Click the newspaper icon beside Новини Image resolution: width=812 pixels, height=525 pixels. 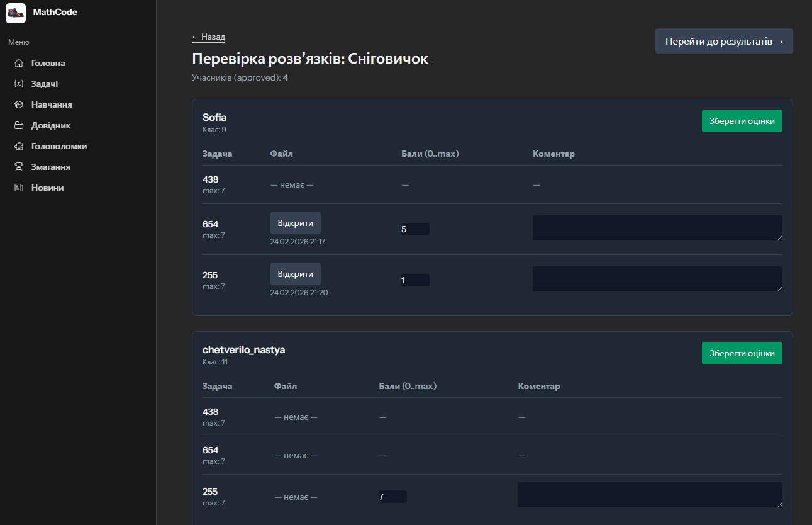[x=19, y=188]
